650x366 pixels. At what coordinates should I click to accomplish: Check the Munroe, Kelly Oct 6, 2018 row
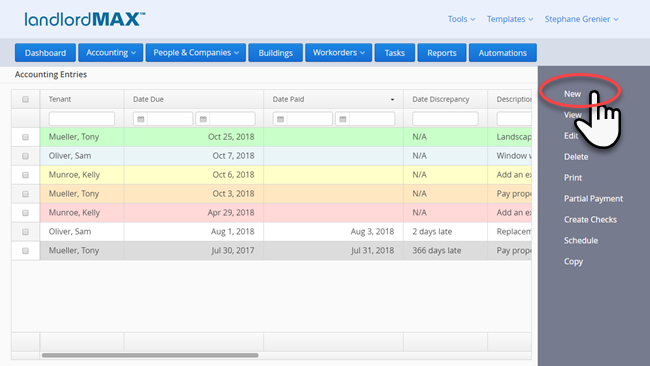coord(25,175)
